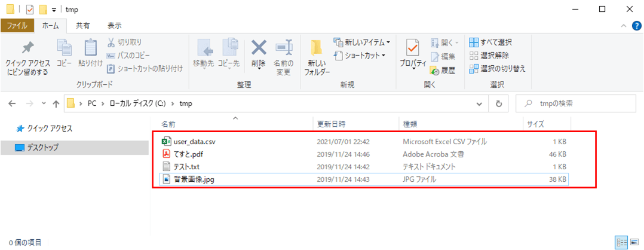Screen dimensions: 644x250
Task: Collapse the ribbon with the chevron arrow
Action: tap(623, 26)
